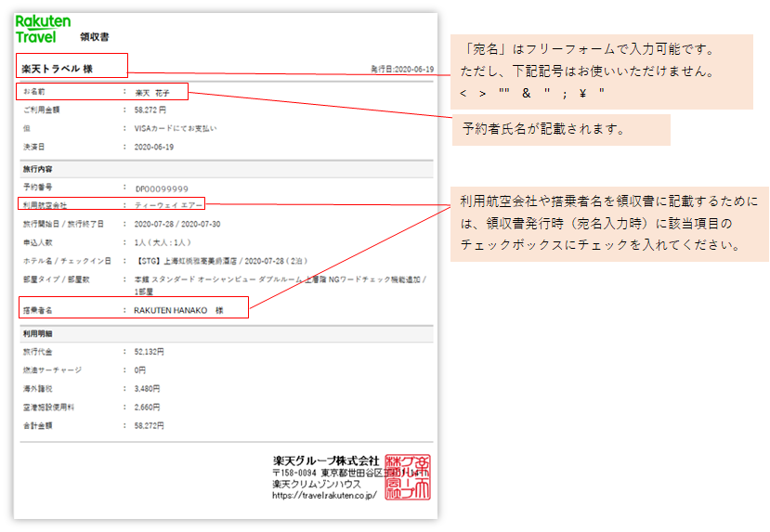Click the 燃油サーチャージ label
Viewport: 770px width, 532px height.
(53, 370)
